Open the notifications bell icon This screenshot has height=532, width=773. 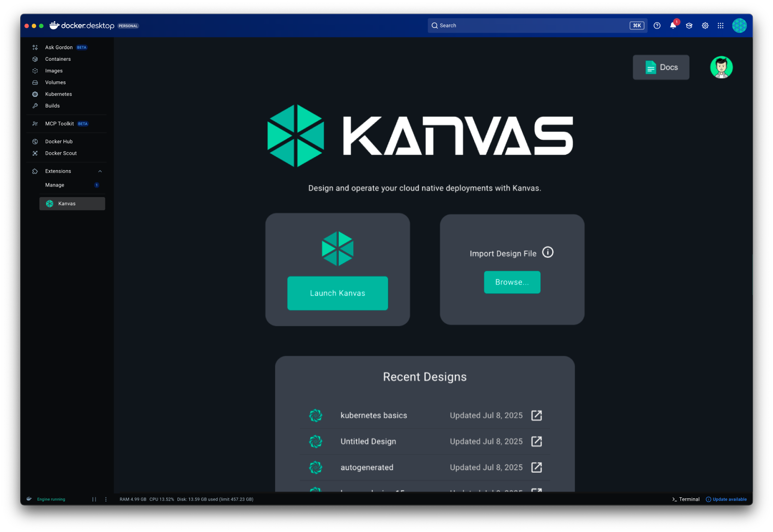pyautogui.click(x=673, y=26)
